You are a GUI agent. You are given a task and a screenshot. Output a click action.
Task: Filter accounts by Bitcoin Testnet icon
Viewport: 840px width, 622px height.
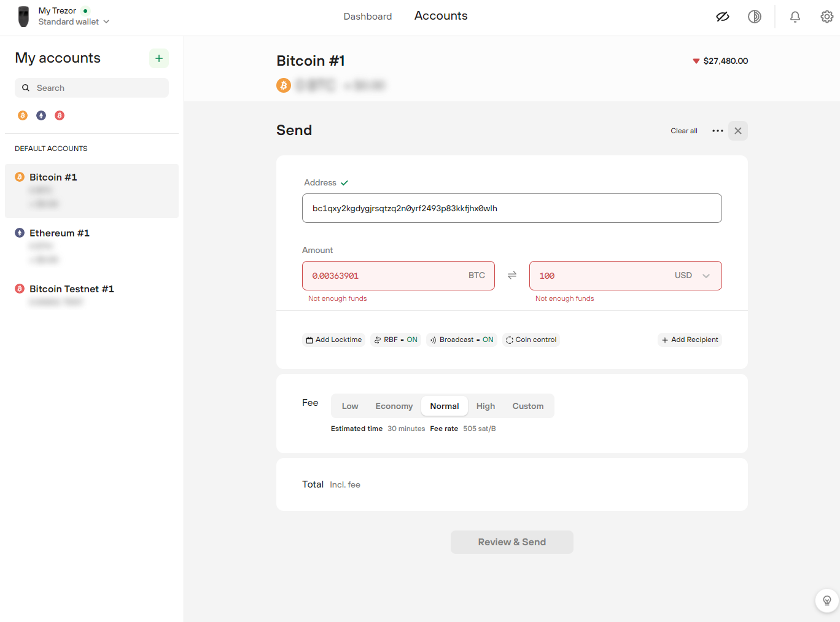tap(60, 115)
